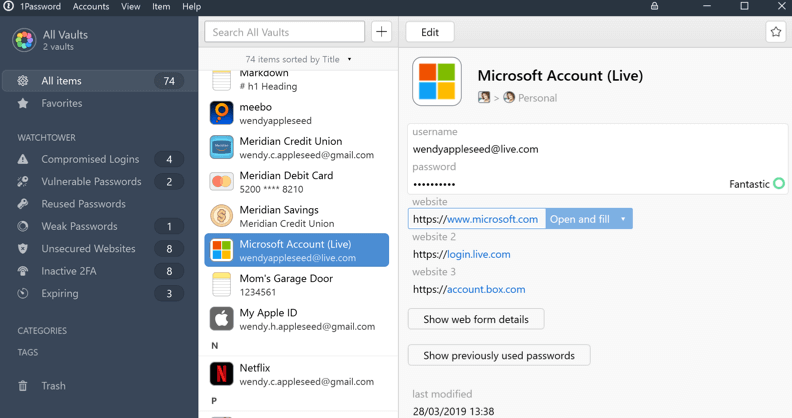Click the Fantastic password strength indicator
The height and width of the screenshot is (418, 792).
[757, 184]
